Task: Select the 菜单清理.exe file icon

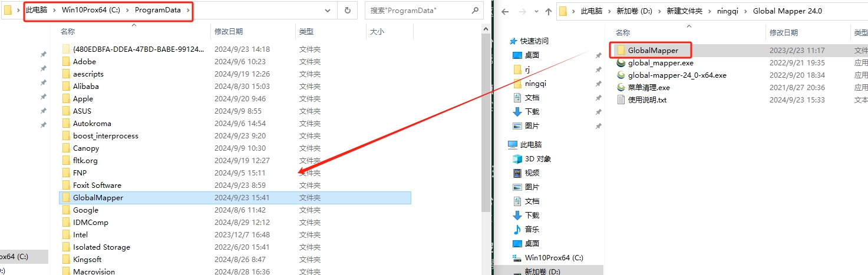Action: tap(621, 88)
